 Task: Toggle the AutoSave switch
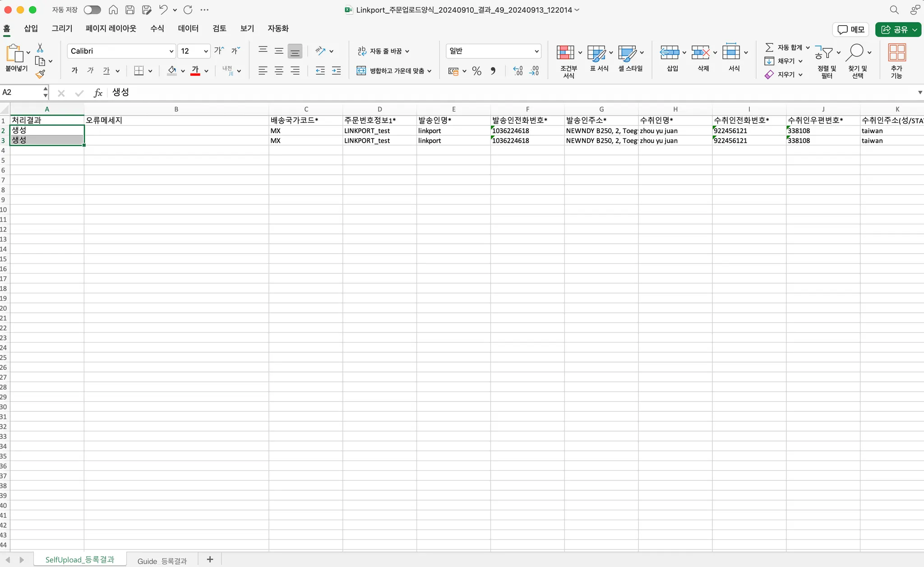(92, 9)
